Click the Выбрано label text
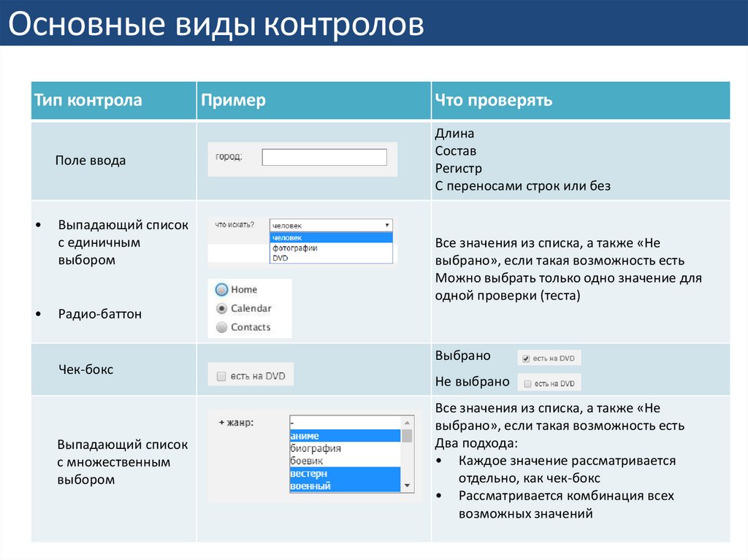 click(462, 356)
